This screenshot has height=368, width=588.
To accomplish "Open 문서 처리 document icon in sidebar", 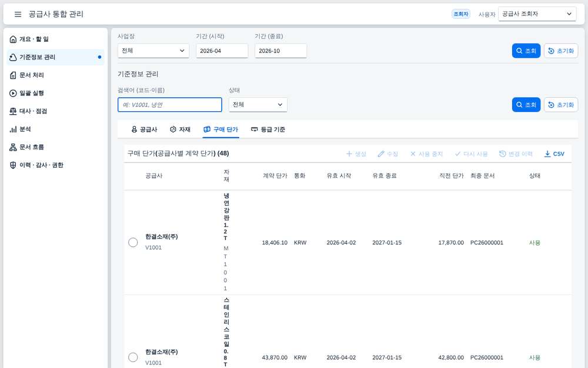I will (13, 75).
